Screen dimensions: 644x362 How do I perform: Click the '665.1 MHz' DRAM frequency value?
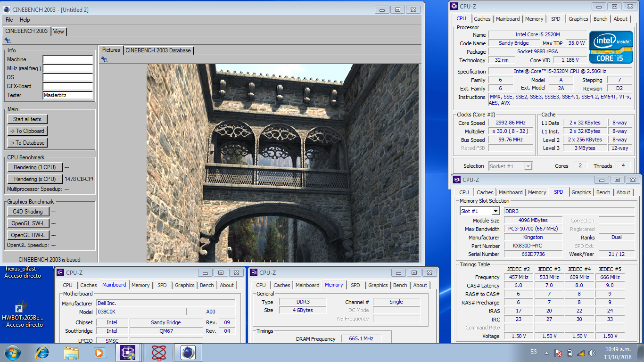tap(361, 338)
